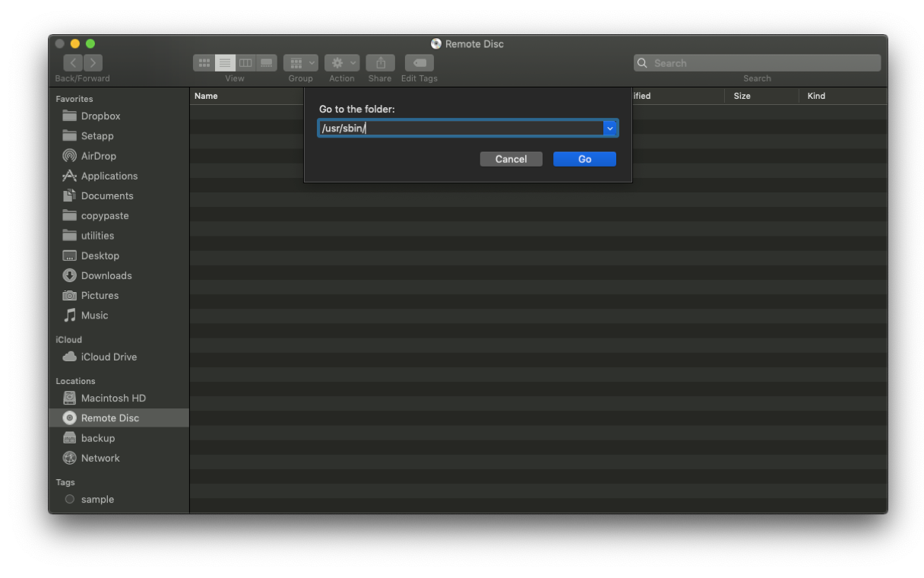The image size is (924, 578).
Task: Click the Cancel button
Action: pos(511,159)
